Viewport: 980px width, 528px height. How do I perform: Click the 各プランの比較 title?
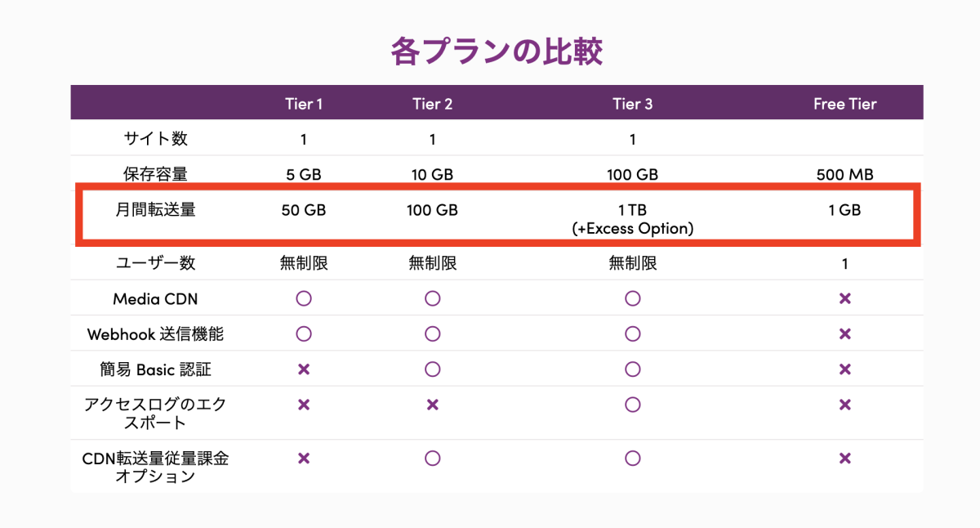pos(497,51)
